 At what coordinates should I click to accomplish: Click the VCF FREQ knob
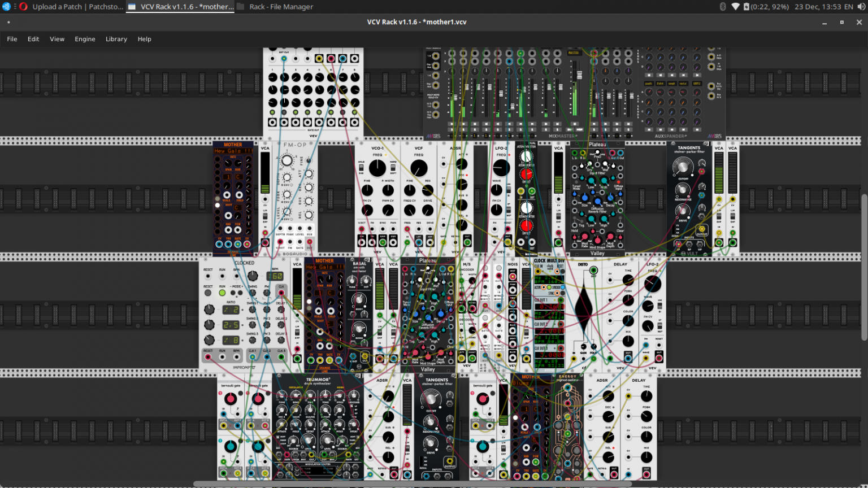pyautogui.click(x=419, y=168)
